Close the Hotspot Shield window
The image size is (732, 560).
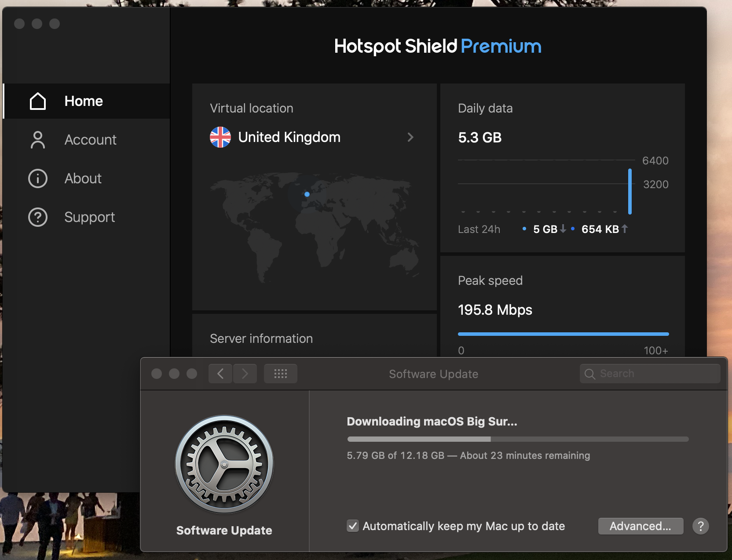pyautogui.click(x=19, y=24)
